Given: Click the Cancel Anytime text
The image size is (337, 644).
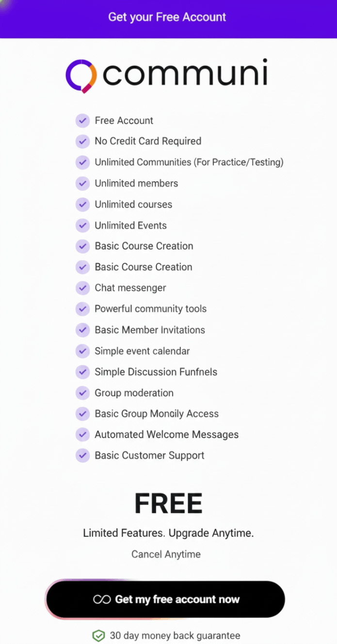Looking at the screenshot, I should (x=166, y=554).
